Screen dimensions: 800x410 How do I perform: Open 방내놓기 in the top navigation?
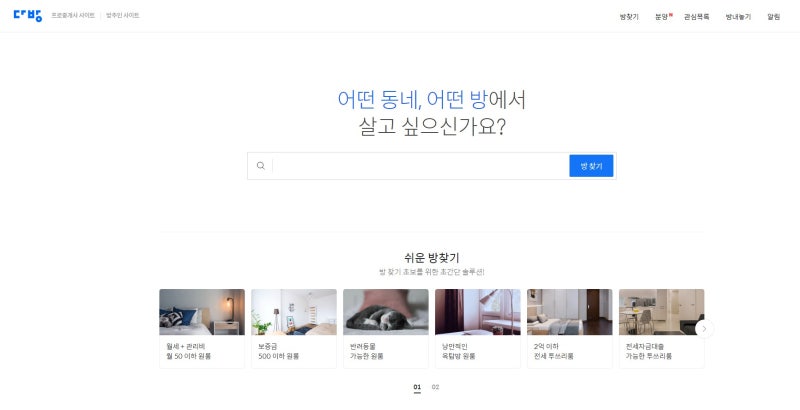click(738, 17)
